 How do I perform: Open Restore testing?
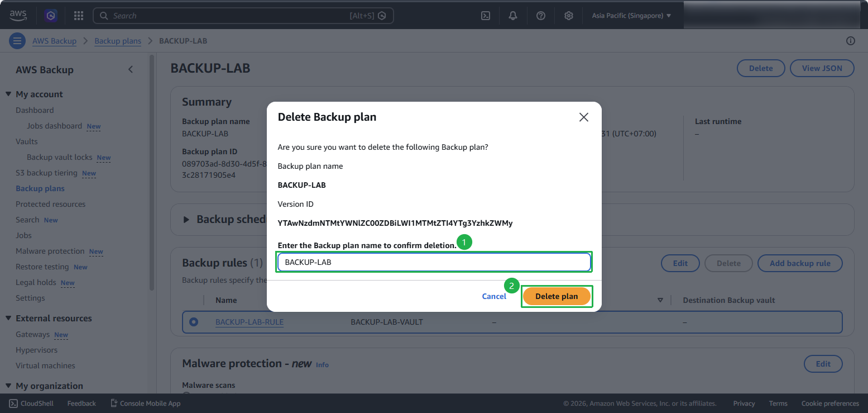(x=42, y=267)
